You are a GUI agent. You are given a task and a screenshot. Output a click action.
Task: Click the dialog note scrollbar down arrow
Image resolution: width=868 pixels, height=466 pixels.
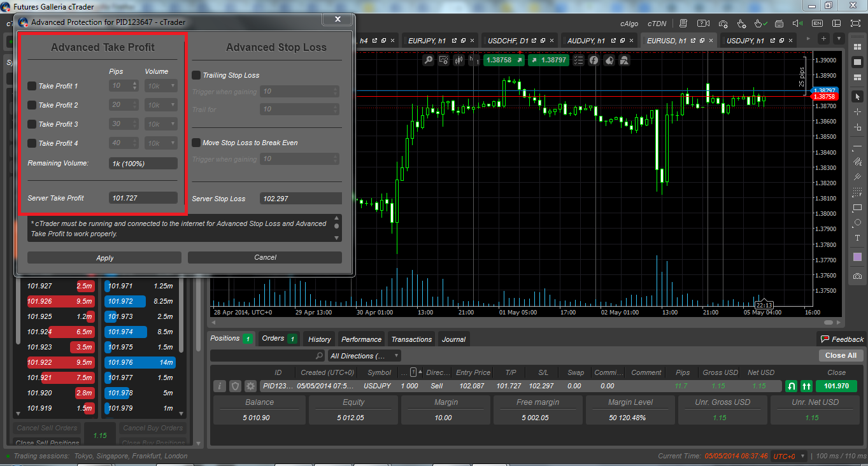pos(338,237)
